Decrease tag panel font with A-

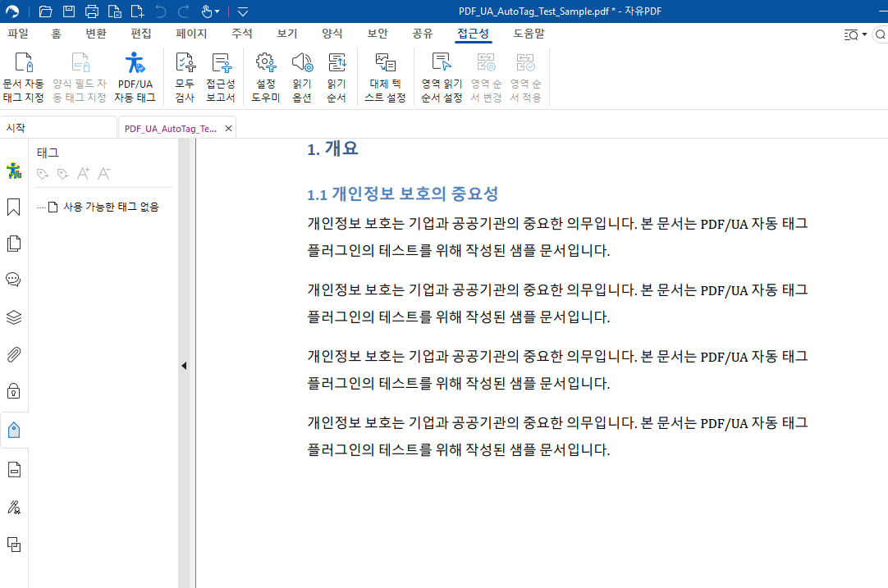coord(103,173)
